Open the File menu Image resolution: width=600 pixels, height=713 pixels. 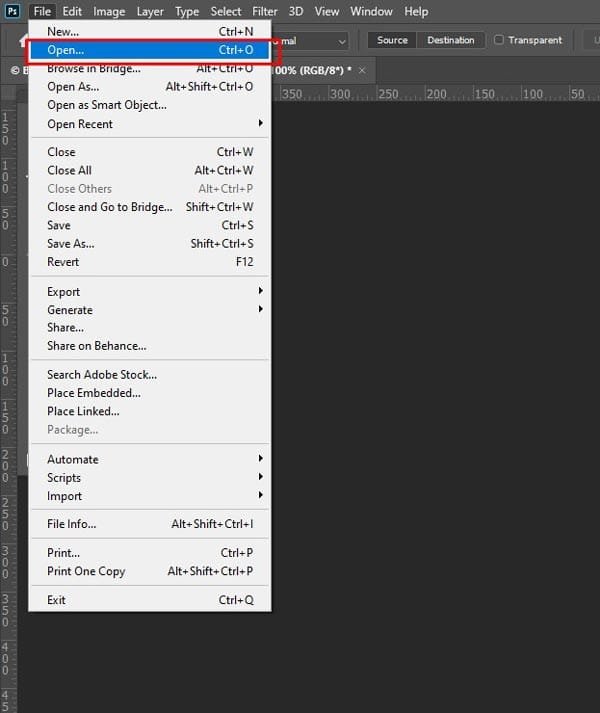click(x=42, y=11)
